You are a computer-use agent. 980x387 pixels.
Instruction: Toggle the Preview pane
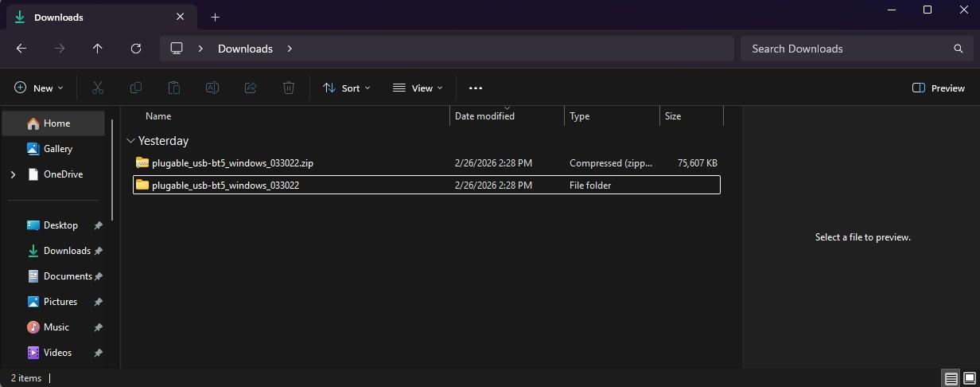pos(939,88)
